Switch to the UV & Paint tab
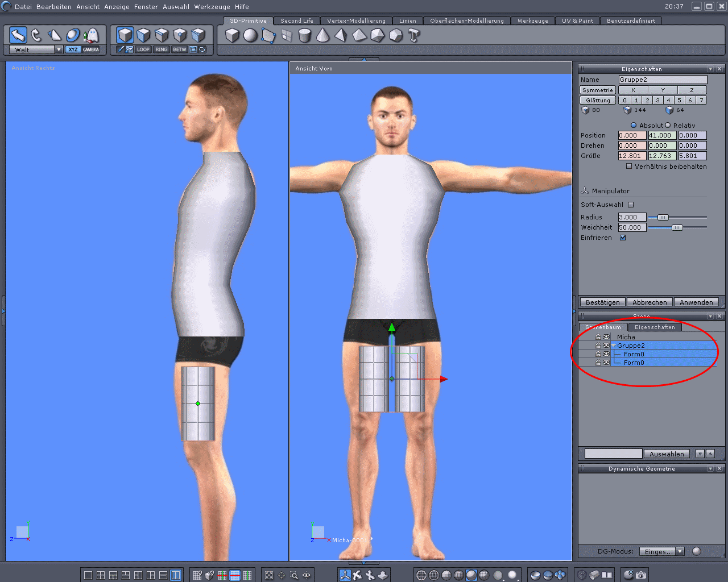The image size is (728, 582). [577, 20]
